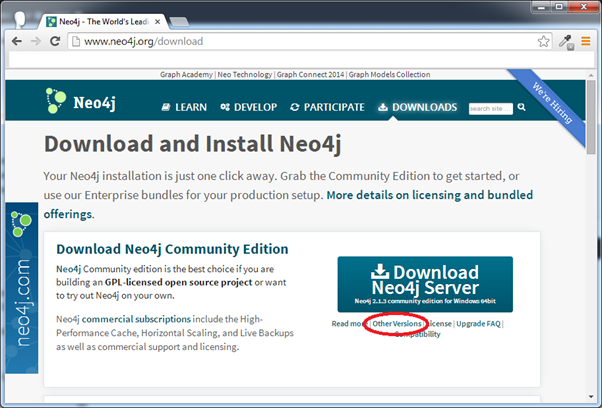
Task: Click the DOWNLOADS tray icon
Action: point(383,107)
